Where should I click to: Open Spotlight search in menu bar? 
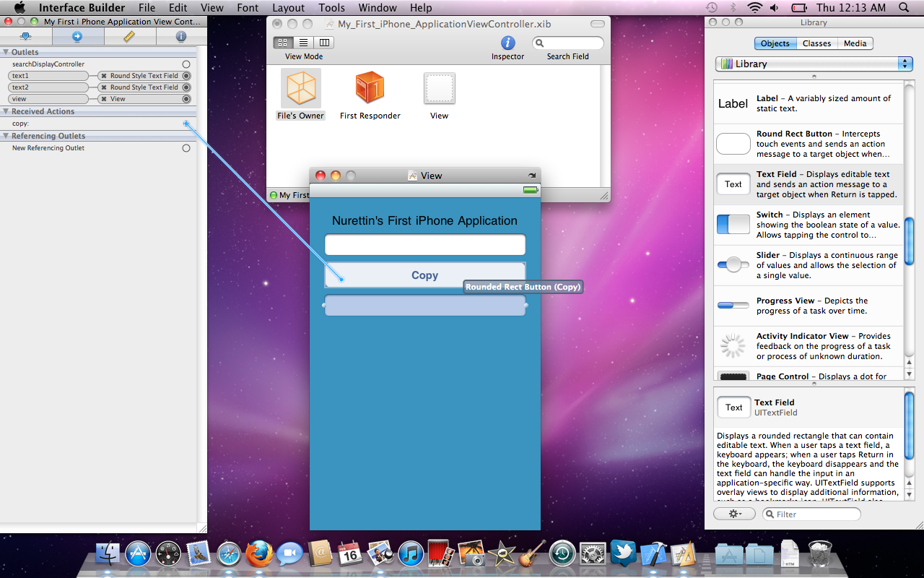904,8
